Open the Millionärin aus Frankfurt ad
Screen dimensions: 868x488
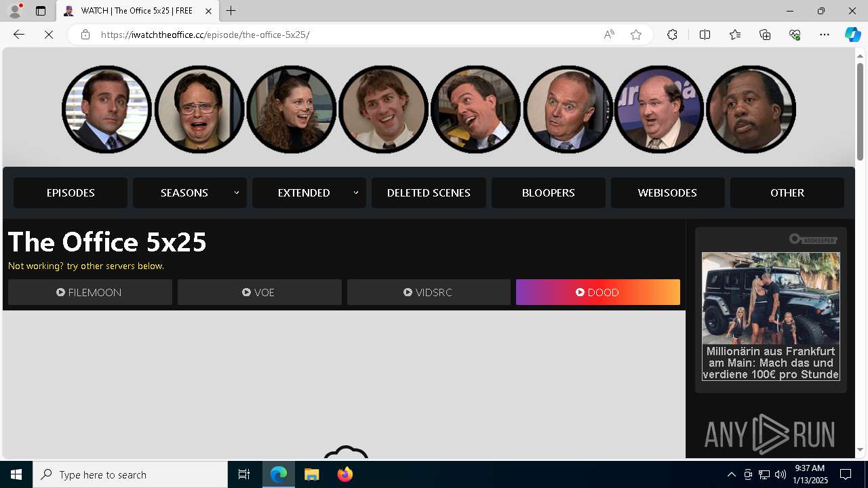point(771,363)
